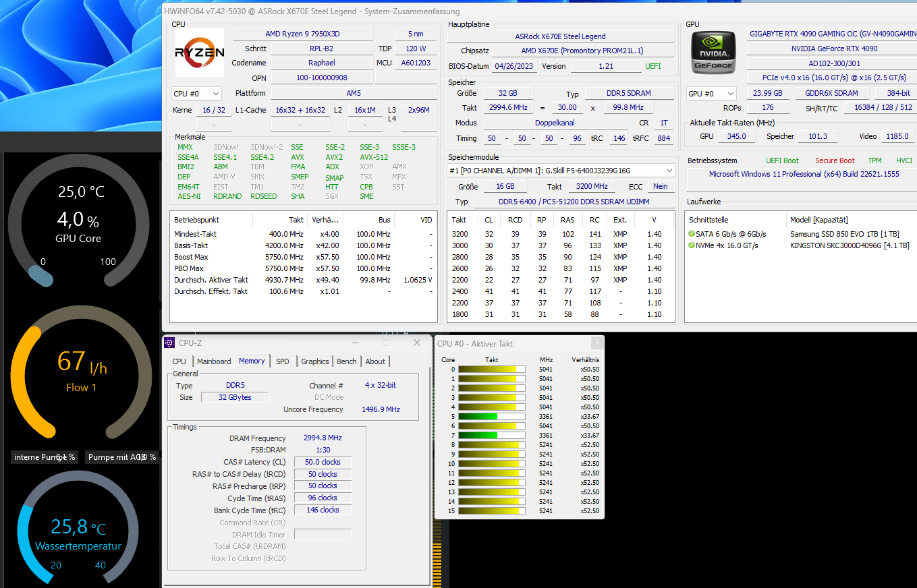Click the GDDR6X SDRAM field

click(831, 93)
